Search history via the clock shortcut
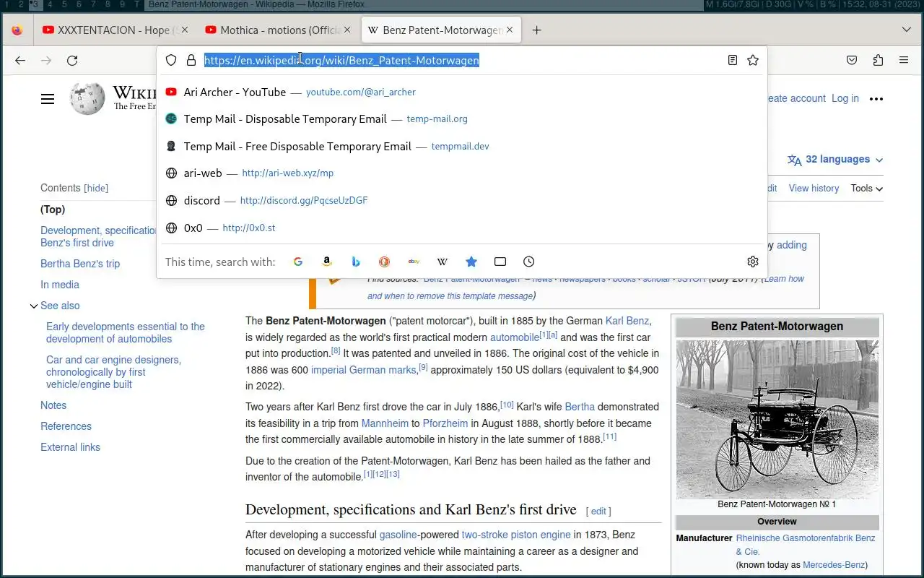The width and height of the screenshot is (924, 578). [x=529, y=262]
